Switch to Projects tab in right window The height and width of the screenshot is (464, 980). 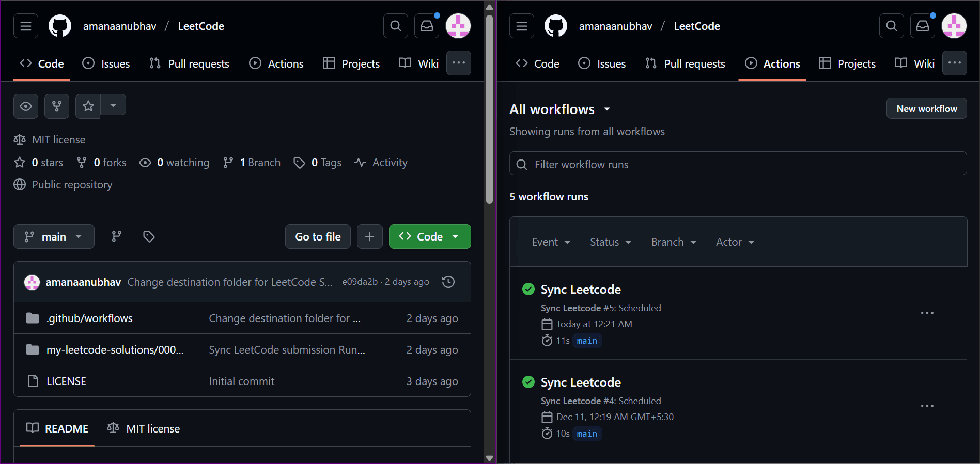point(847,63)
